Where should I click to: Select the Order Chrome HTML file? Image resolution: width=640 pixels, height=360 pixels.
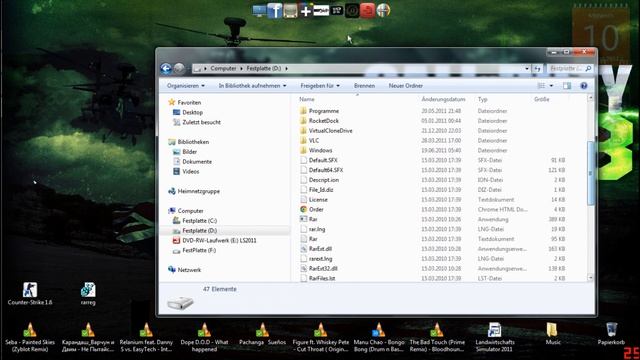[316, 209]
